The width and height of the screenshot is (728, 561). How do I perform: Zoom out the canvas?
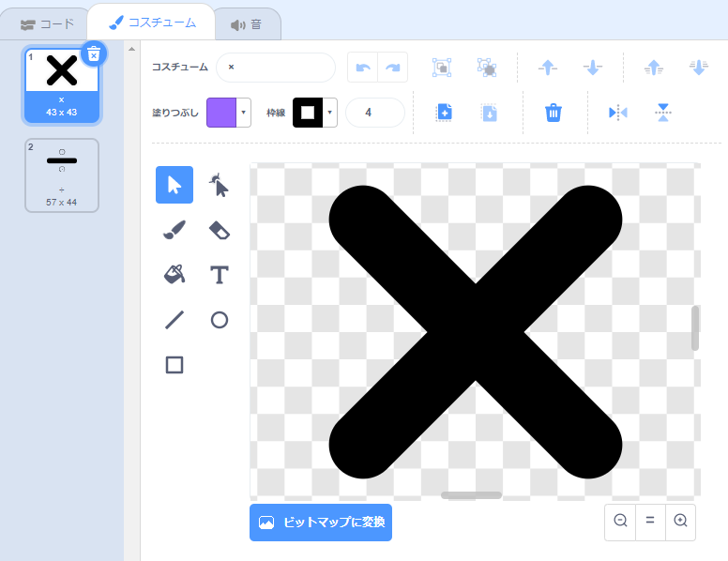620,521
